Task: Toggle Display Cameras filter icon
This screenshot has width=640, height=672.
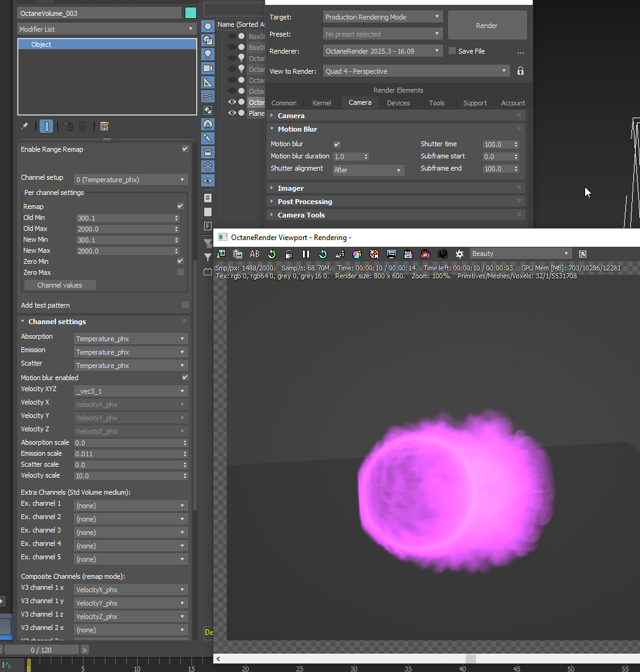Action: click(x=208, y=68)
